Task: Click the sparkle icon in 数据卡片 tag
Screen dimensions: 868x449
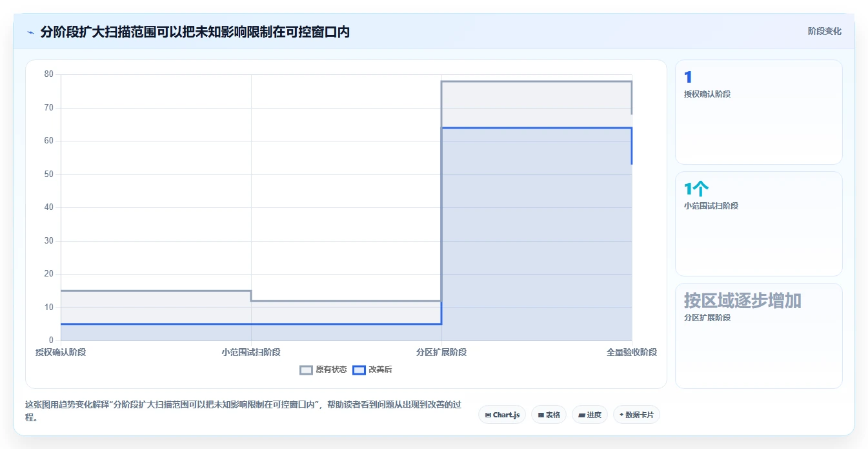Action: coord(621,415)
